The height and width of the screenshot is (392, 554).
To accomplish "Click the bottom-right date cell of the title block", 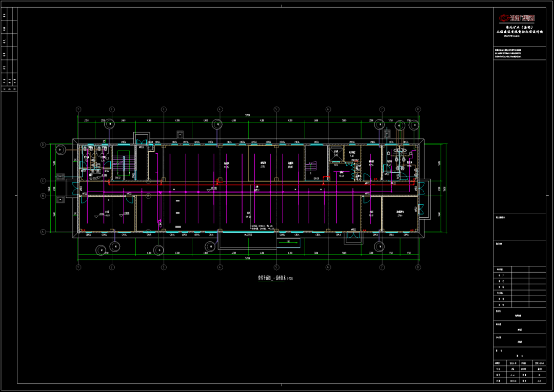I will pyautogui.click(x=538, y=381).
